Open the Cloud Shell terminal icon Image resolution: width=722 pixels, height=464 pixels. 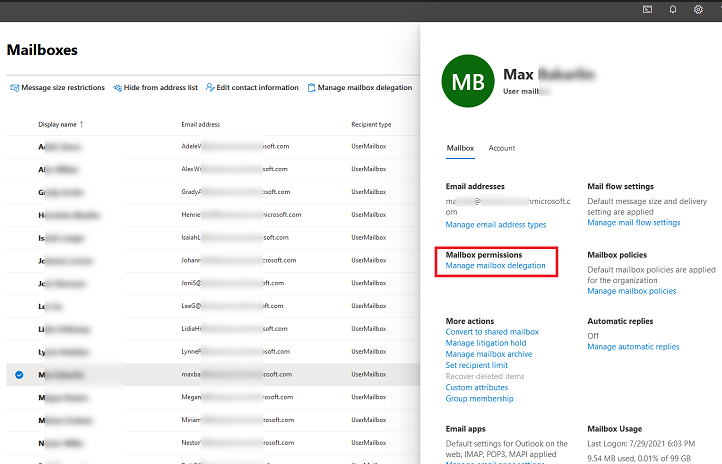(x=647, y=9)
